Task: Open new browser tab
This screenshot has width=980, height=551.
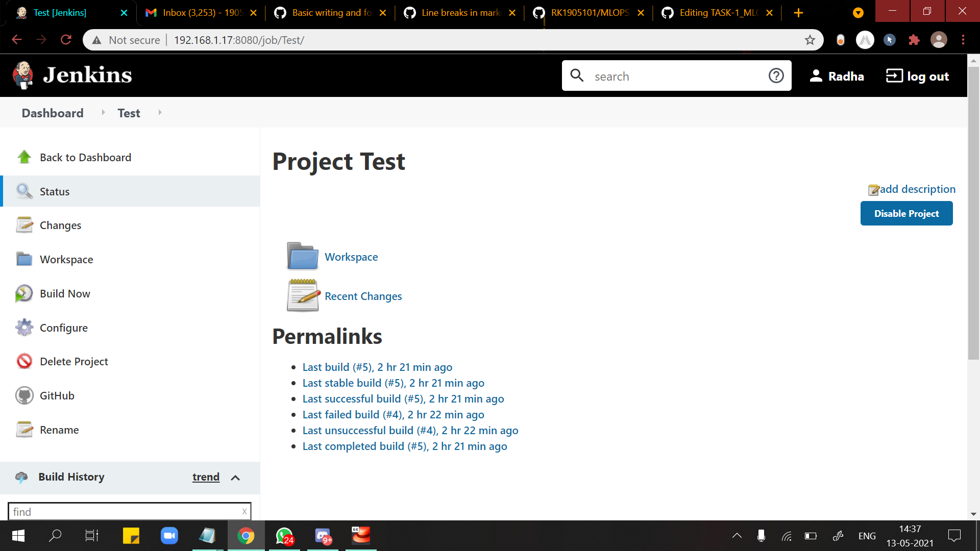Action: point(798,13)
